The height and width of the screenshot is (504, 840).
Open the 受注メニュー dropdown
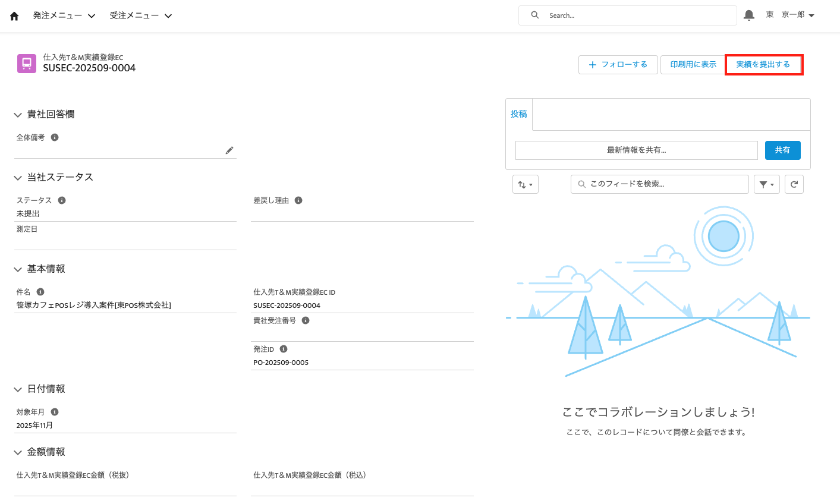point(141,15)
